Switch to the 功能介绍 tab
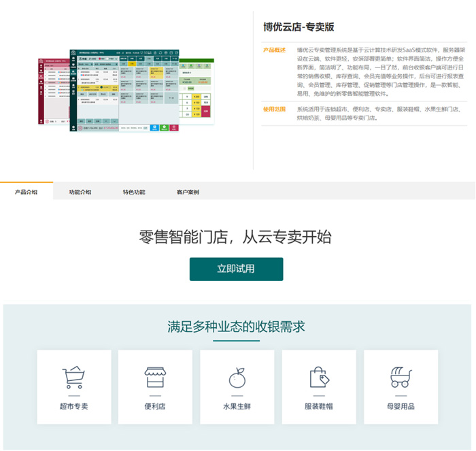Screen dimensions: 476x451 pyautogui.click(x=80, y=193)
